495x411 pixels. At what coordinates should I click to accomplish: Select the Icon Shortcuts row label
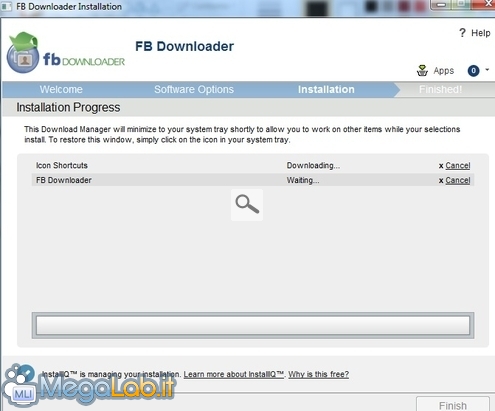(x=62, y=165)
